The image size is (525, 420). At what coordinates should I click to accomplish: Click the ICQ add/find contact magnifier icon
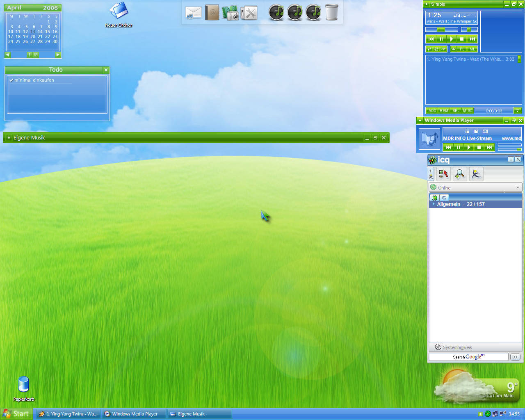(x=460, y=174)
